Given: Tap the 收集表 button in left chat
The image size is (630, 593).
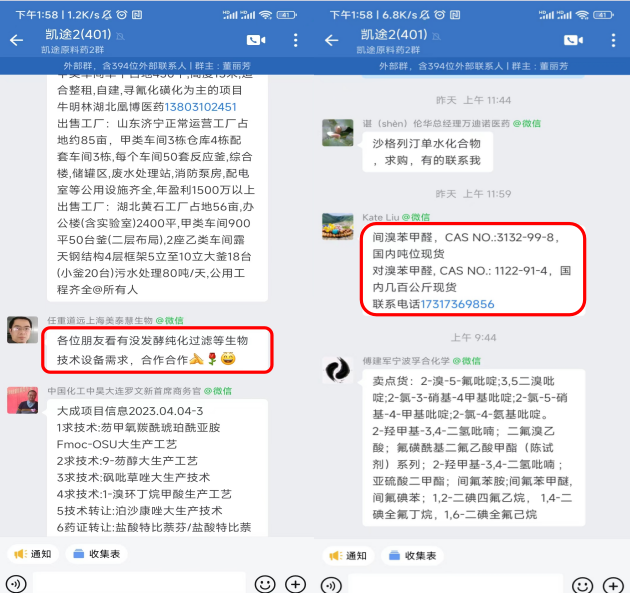Looking at the screenshot, I should 96,554.
